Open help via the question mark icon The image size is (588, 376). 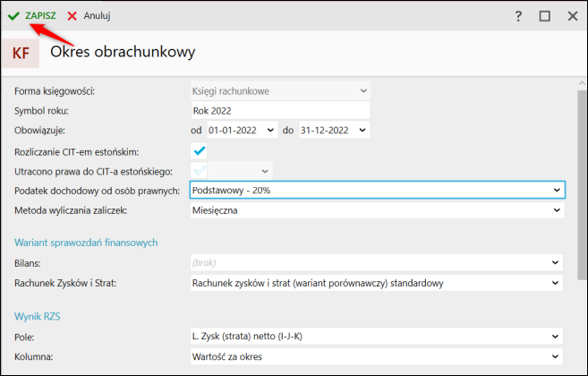pyautogui.click(x=518, y=16)
